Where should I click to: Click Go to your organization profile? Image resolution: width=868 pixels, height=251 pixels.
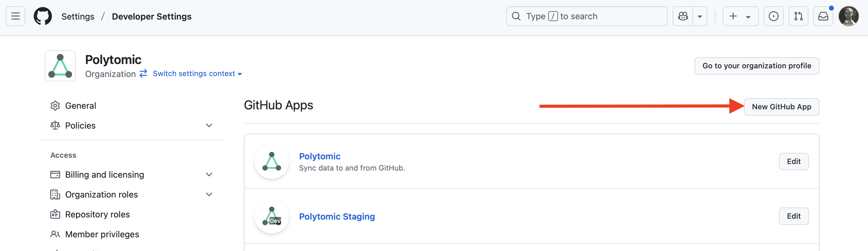pyautogui.click(x=757, y=66)
